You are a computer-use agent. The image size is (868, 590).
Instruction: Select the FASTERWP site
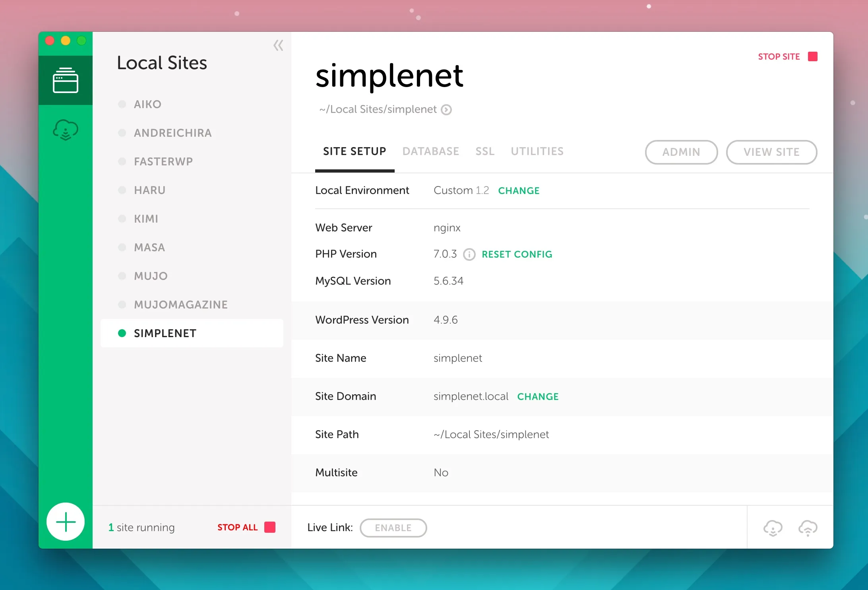(192, 161)
